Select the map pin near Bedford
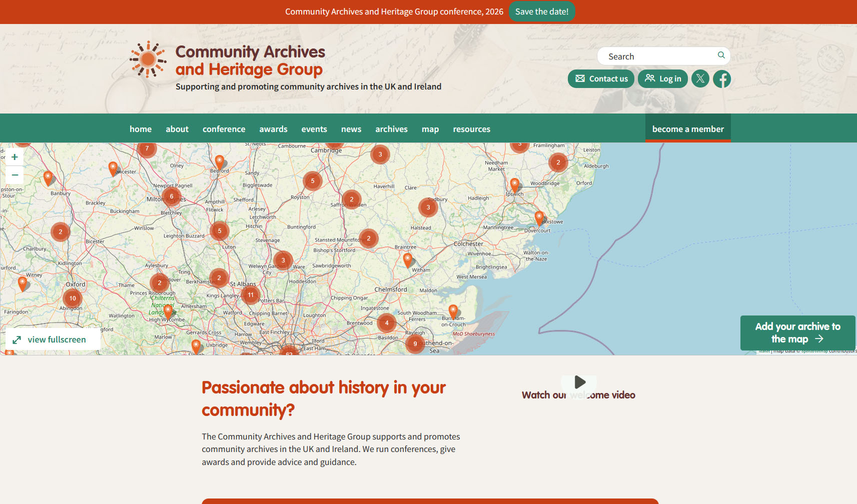This screenshot has height=504, width=857. click(x=219, y=162)
